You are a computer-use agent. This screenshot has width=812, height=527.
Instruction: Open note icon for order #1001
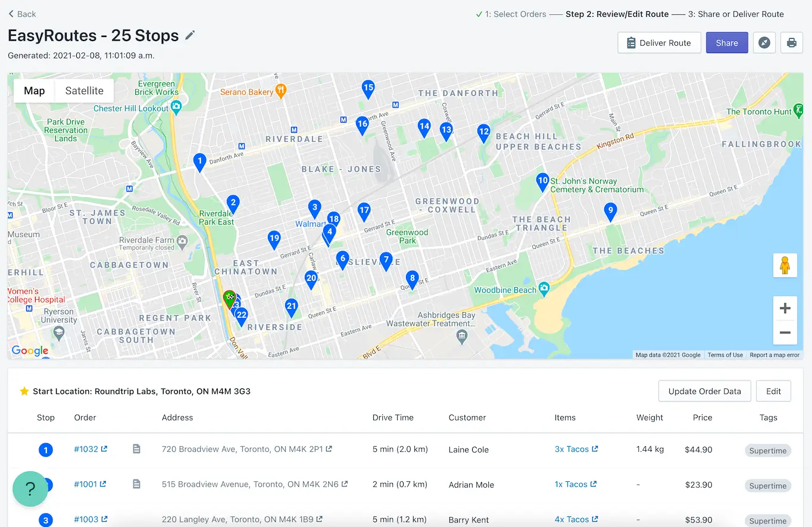pyautogui.click(x=136, y=484)
